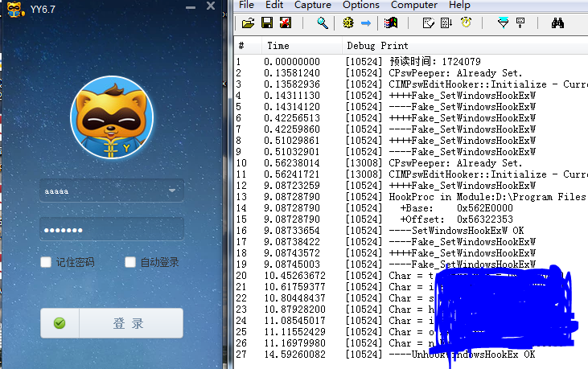The width and height of the screenshot is (588, 369).
Task: Check the 自动登录 auto login checkbox
Action: 130,262
